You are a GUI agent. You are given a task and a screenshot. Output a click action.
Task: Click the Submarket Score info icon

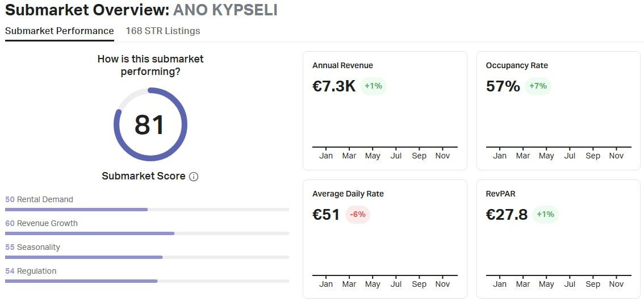click(x=194, y=177)
